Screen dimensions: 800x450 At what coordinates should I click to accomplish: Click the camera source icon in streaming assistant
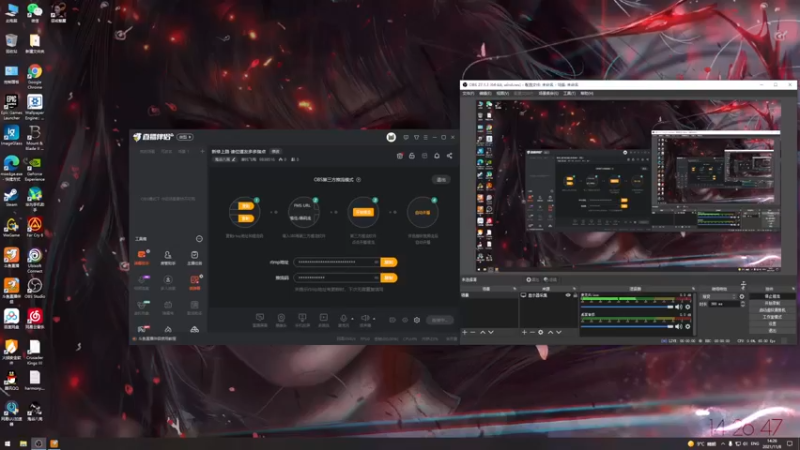[281, 318]
